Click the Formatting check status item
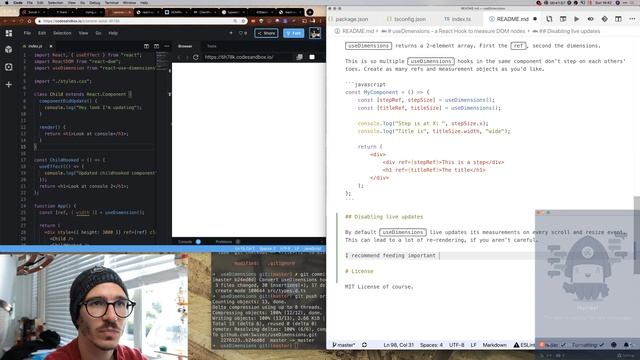The height and width of the screenshot is (360, 640). [587, 345]
